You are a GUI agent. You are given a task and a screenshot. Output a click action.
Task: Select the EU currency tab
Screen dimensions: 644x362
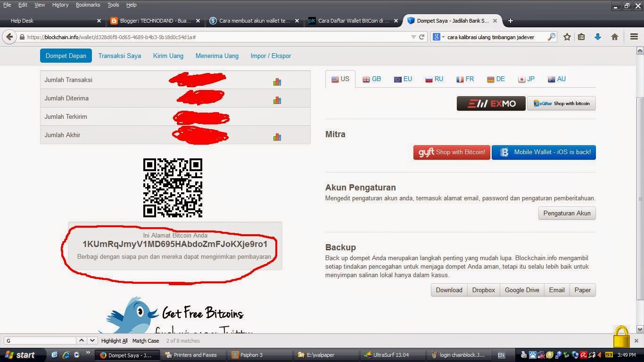pyautogui.click(x=403, y=79)
